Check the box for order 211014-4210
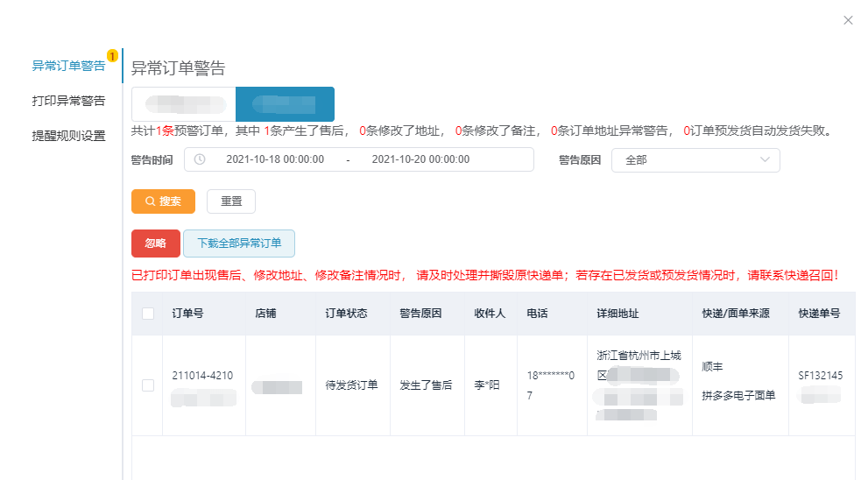Screen dimensions: 868x480 [148, 385]
